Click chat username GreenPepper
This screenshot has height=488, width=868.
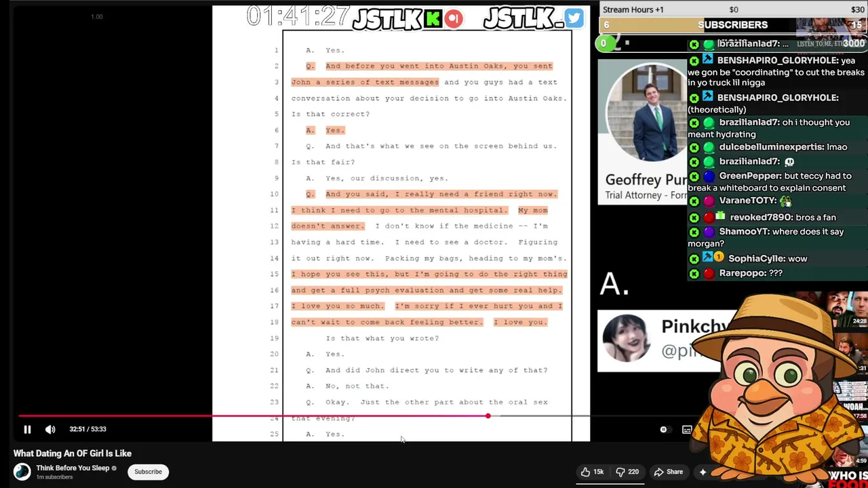(x=749, y=176)
